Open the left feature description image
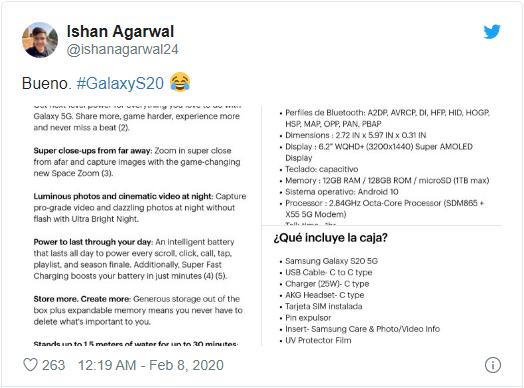 pyautogui.click(x=140, y=225)
